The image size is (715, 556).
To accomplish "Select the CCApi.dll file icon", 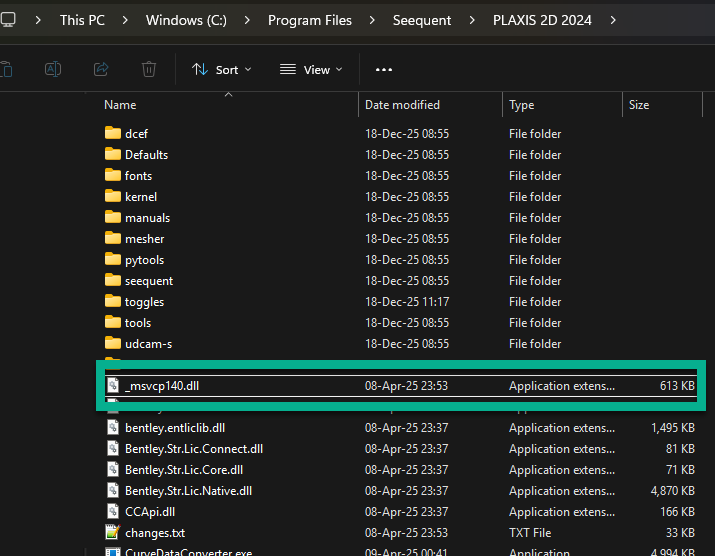I will (x=113, y=511).
